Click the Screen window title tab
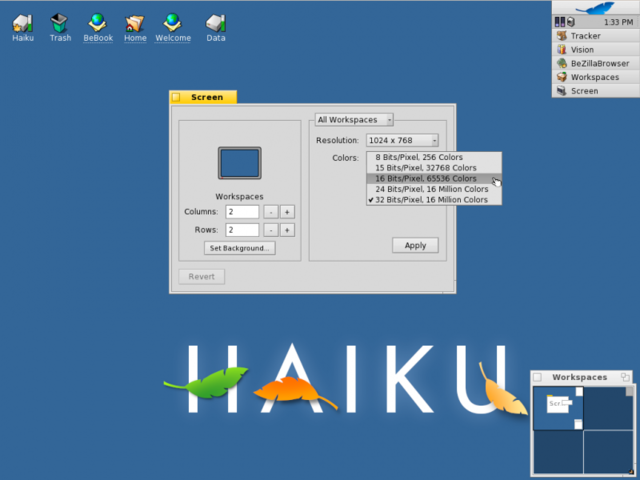This screenshot has width=640, height=480. coord(203,97)
